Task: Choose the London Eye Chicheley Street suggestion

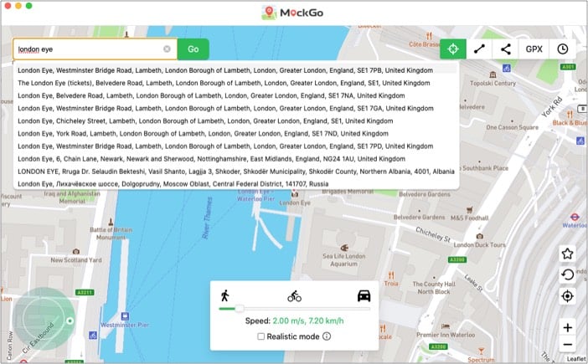Action: pos(236,121)
